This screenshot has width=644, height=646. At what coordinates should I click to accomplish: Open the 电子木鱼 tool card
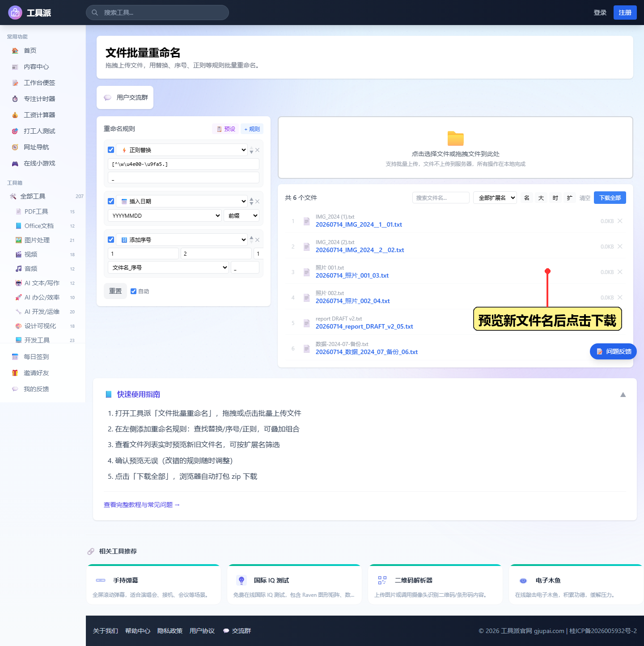coord(576,585)
